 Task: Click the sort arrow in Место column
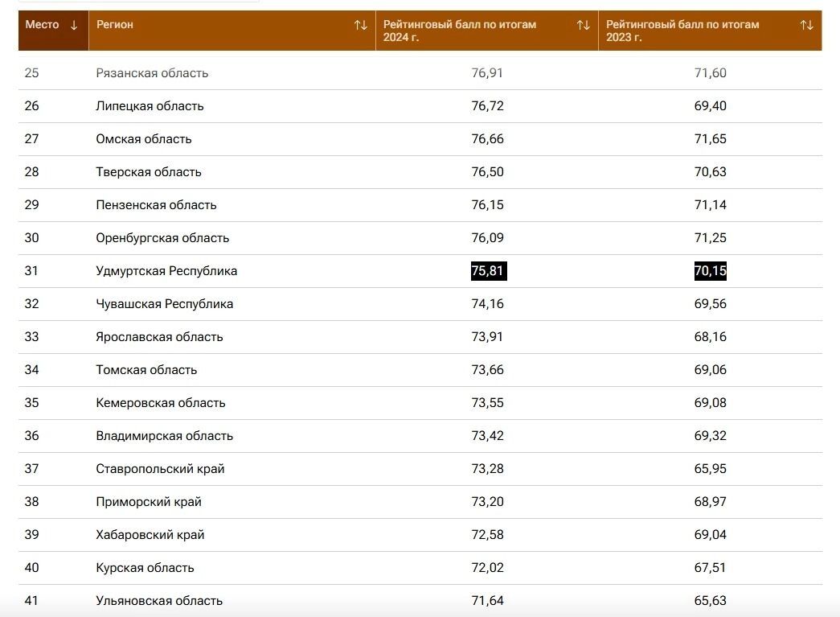74,25
